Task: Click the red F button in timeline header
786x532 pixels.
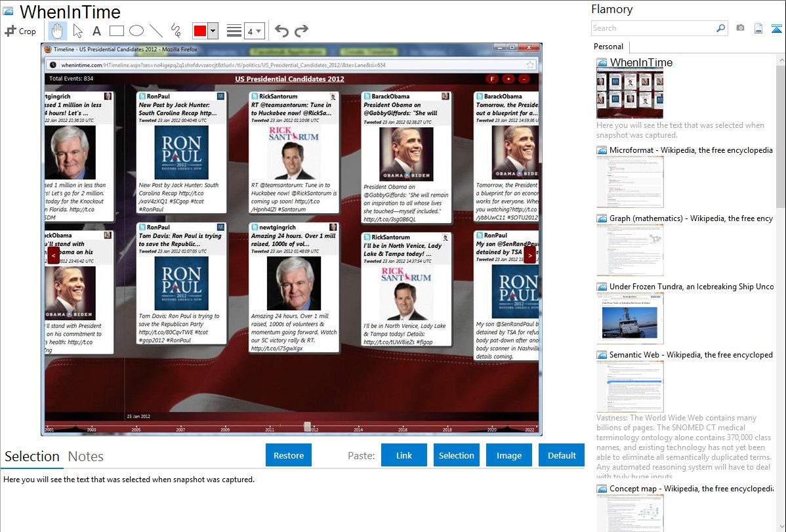Action: tap(492, 79)
